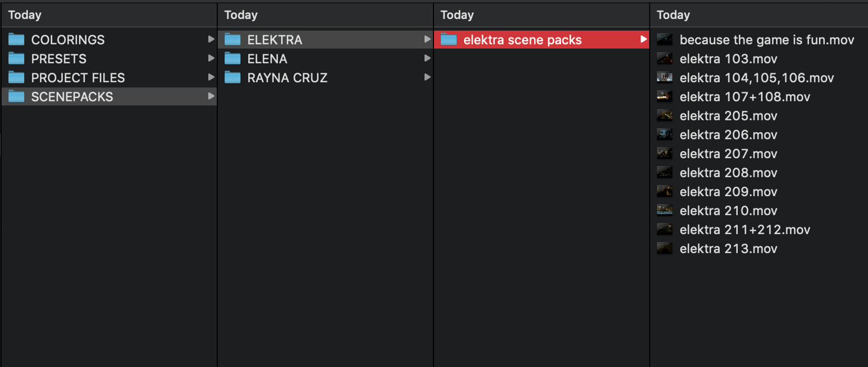Click the Today header above the .mov files

point(673,15)
